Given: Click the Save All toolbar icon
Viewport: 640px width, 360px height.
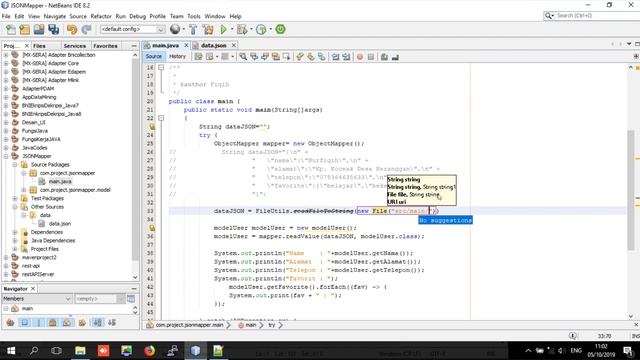Looking at the screenshot, I should pos(53,29).
